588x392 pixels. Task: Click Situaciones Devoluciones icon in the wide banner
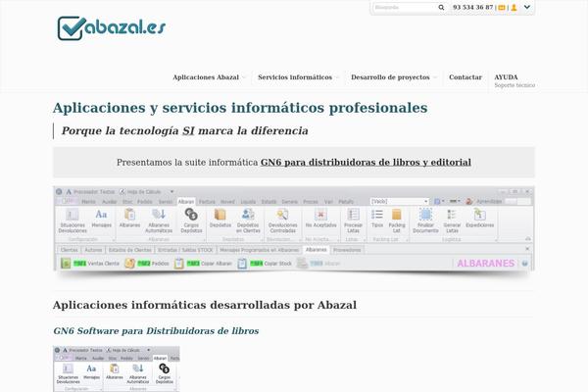point(73,220)
